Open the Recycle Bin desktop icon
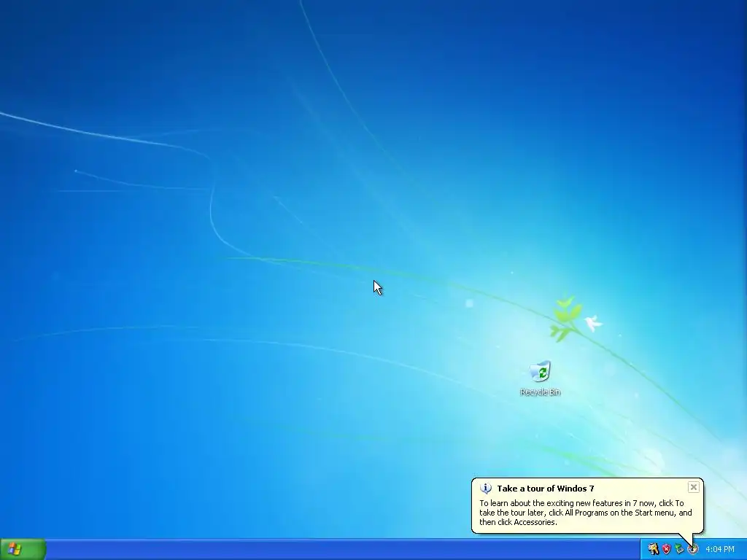The width and height of the screenshot is (747, 560). tap(541, 378)
